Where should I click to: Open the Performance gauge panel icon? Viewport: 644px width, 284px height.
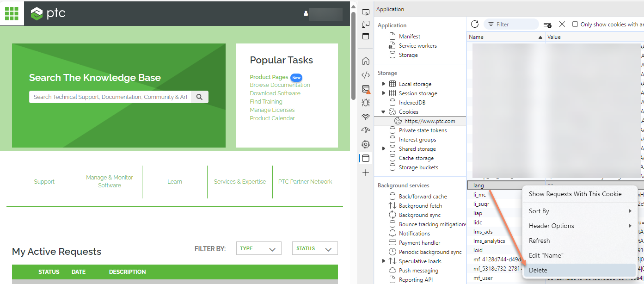click(365, 130)
